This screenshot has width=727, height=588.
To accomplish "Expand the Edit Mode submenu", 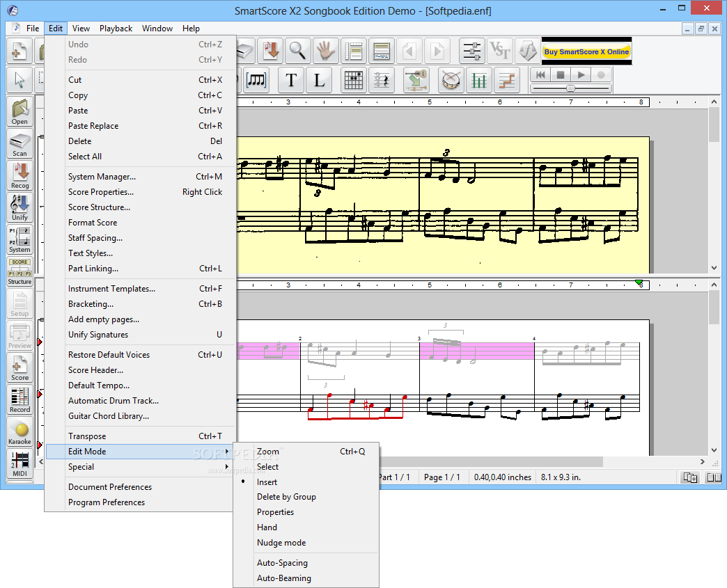I will [141, 452].
